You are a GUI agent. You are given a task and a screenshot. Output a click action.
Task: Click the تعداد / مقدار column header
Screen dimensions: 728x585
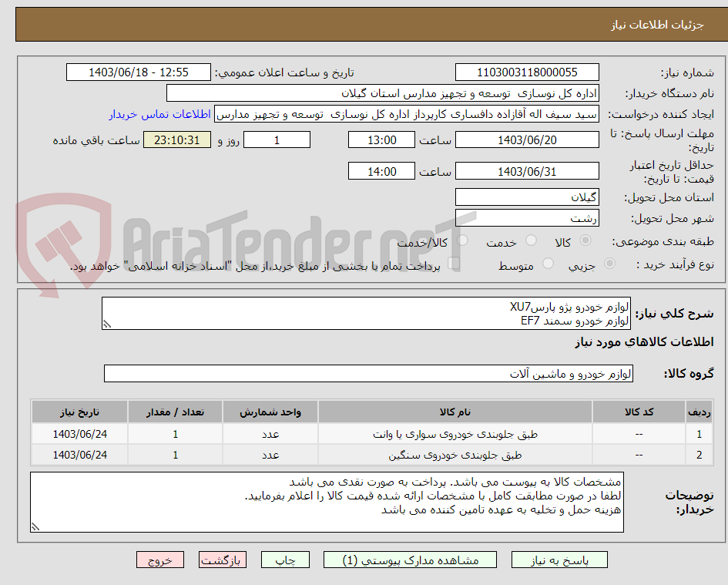point(175,412)
